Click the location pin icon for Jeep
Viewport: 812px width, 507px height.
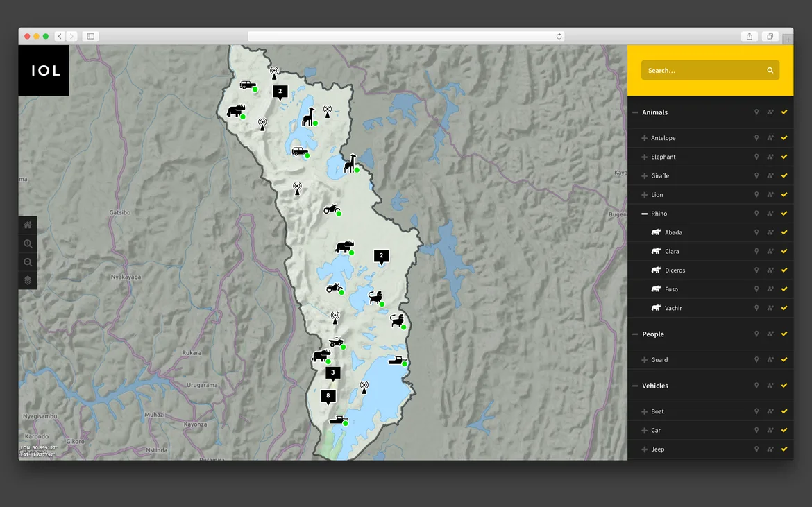tap(756, 449)
